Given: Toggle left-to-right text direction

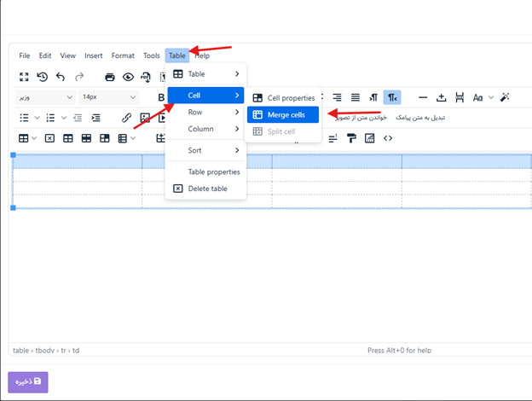Looking at the screenshot, I should (x=373, y=97).
